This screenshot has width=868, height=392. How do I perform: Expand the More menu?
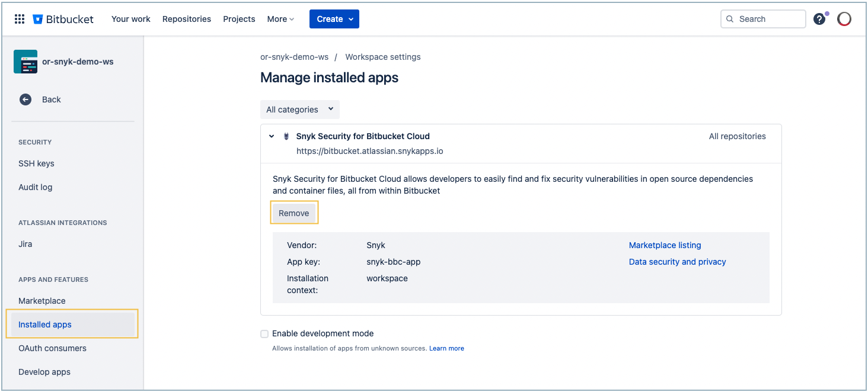pyautogui.click(x=280, y=19)
